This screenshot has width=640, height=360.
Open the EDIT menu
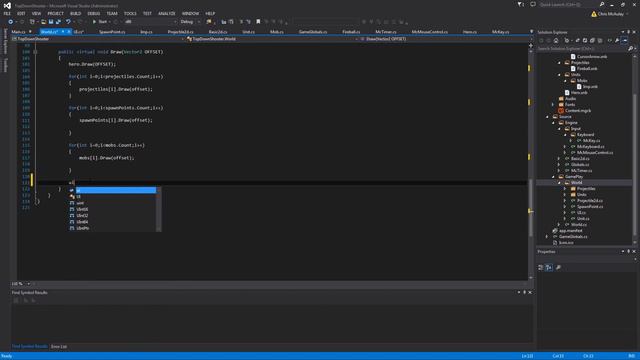point(21,13)
